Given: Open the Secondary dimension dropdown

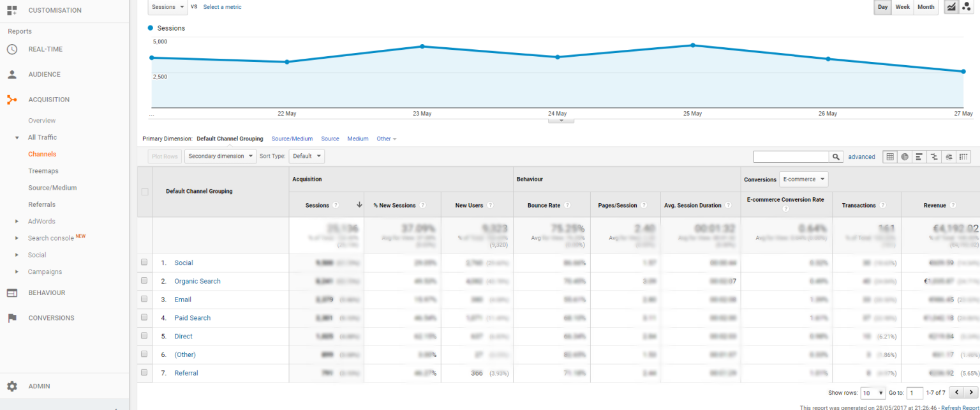Looking at the screenshot, I should [220, 156].
